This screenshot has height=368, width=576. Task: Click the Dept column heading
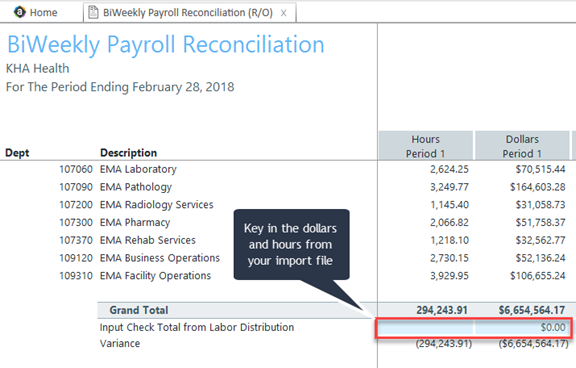[x=17, y=153]
